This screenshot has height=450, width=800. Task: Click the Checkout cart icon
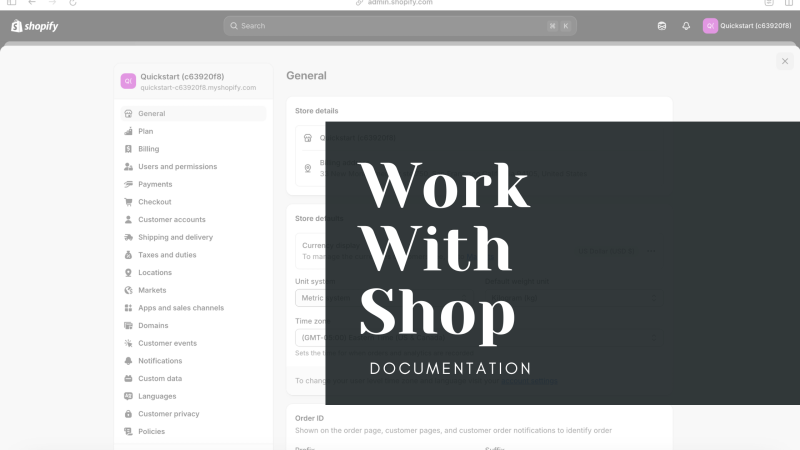[x=128, y=202]
